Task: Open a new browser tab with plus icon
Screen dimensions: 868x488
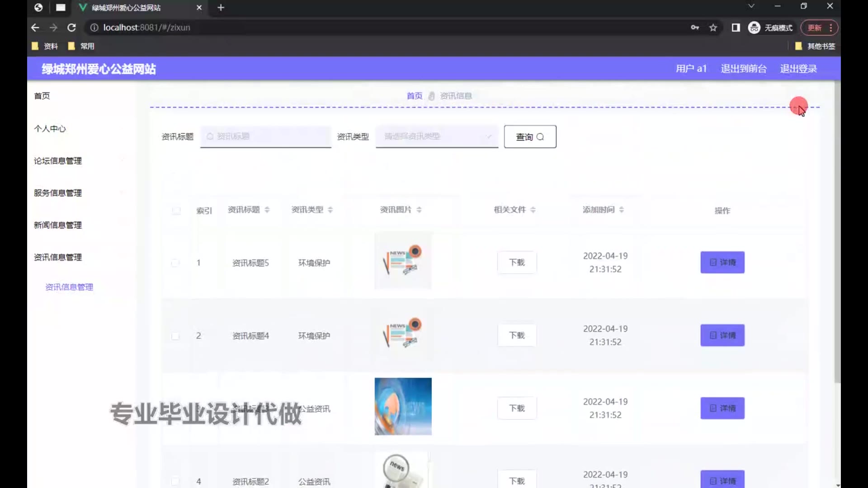Action: point(221,8)
